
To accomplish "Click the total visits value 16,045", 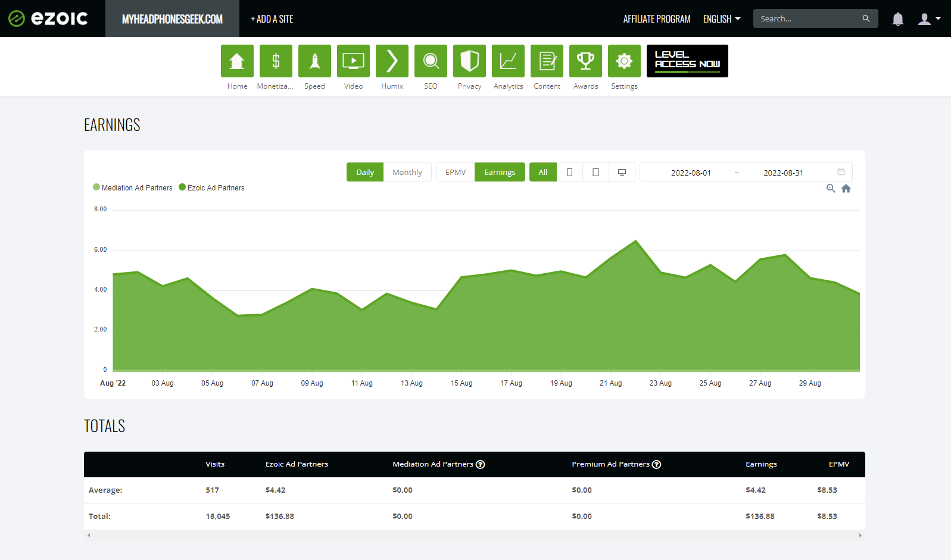I will tap(218, 516).
